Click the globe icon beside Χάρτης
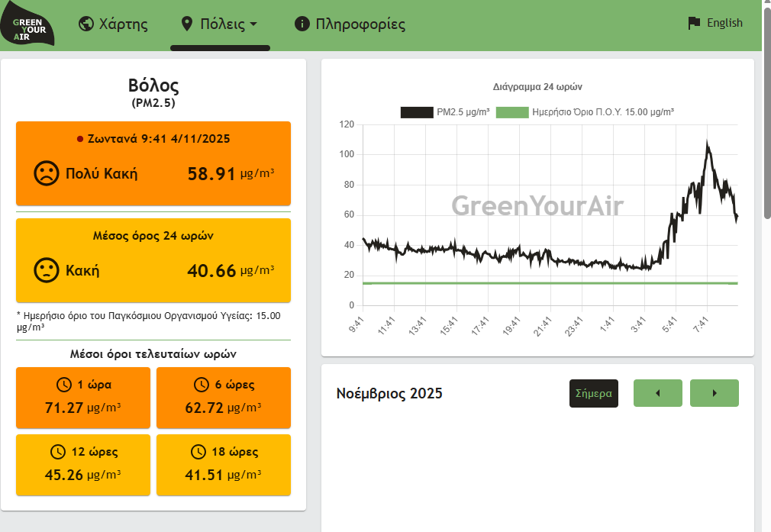771x532 pixels. 86,24
